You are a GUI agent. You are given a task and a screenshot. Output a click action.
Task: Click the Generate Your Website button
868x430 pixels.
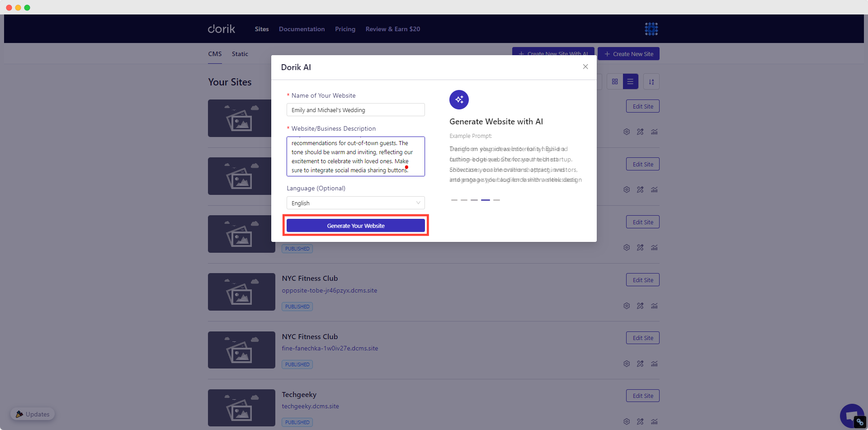click(x=356, y=226)
